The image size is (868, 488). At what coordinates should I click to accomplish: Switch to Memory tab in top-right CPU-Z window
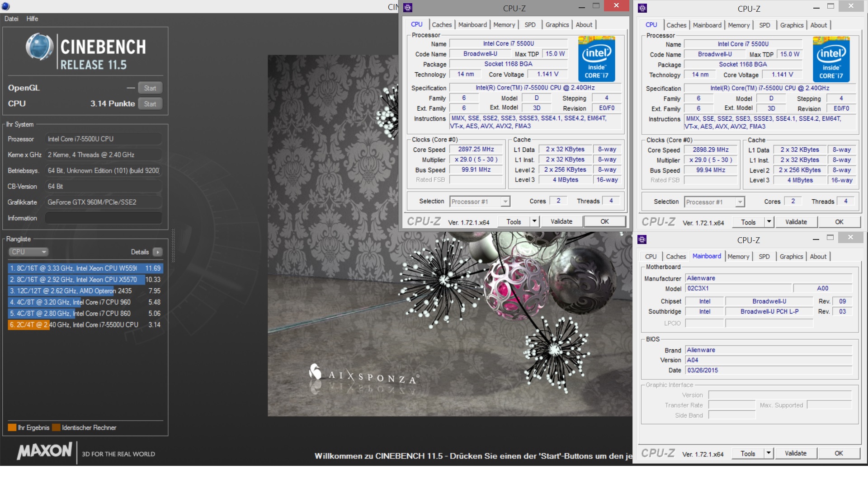(739, 25)
